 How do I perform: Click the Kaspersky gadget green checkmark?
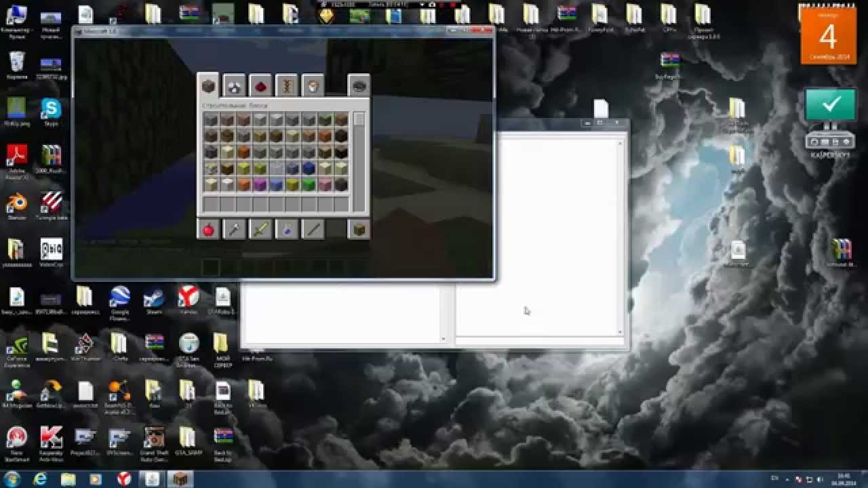[831, 105]
